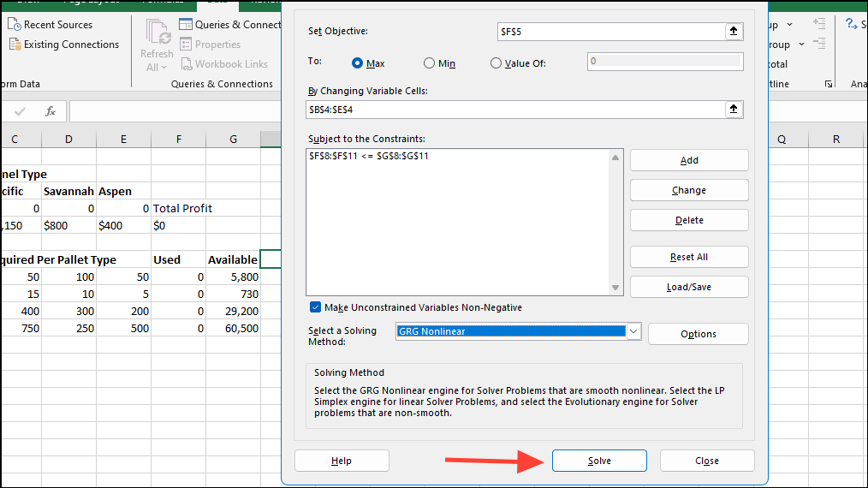
Task: Select the Min radio option
Action: 429,63
